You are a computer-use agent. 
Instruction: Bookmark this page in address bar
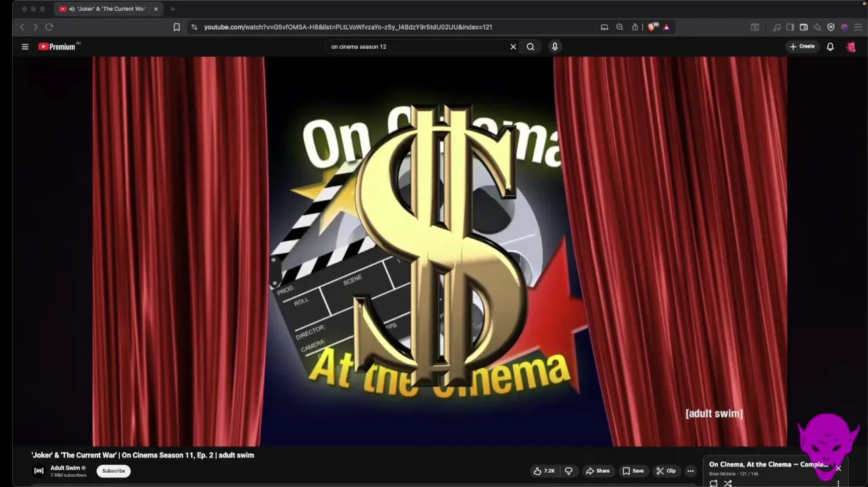177,27
